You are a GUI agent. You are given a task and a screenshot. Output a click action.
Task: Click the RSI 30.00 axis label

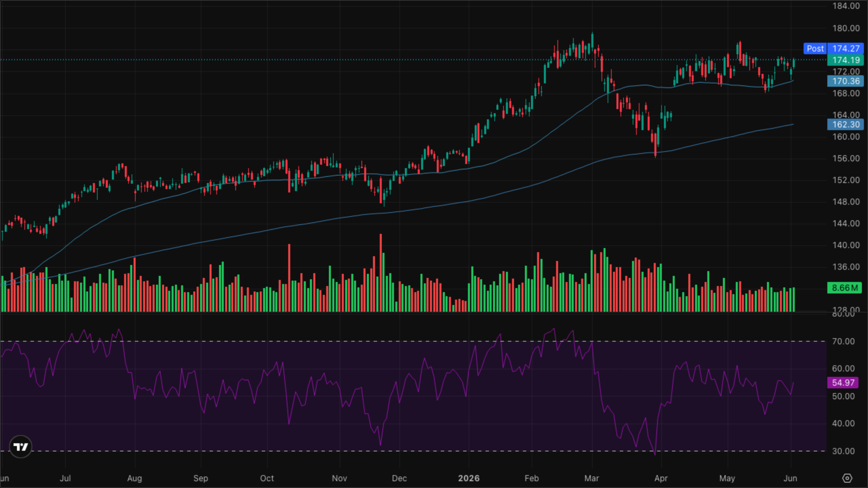point(843,451)
